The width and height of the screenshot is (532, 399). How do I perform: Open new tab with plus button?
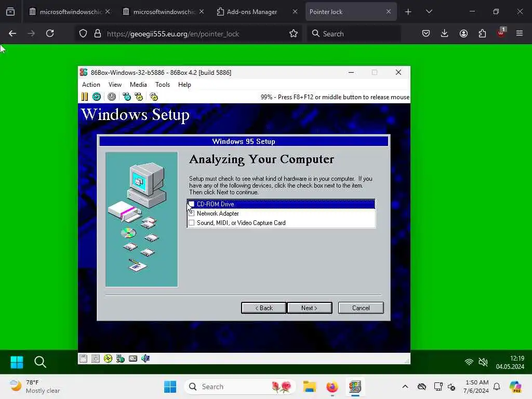coord(408,12)
